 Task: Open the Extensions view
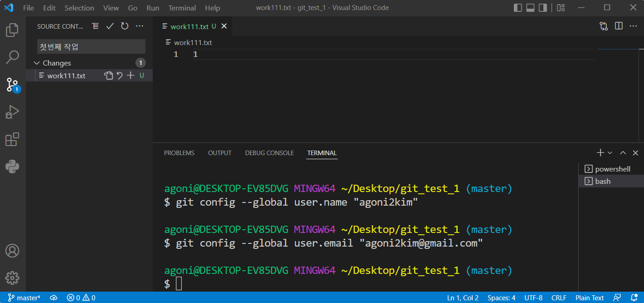(12, 139)
